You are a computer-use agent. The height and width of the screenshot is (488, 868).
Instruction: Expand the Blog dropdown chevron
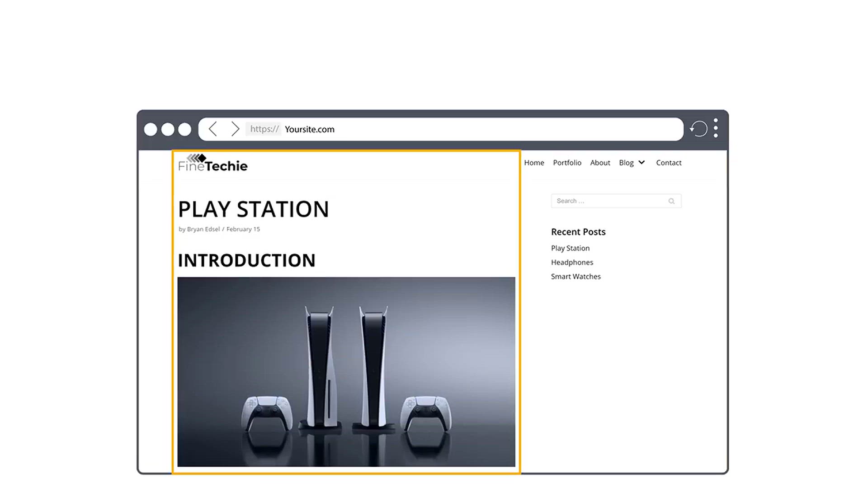click(642, 162)
